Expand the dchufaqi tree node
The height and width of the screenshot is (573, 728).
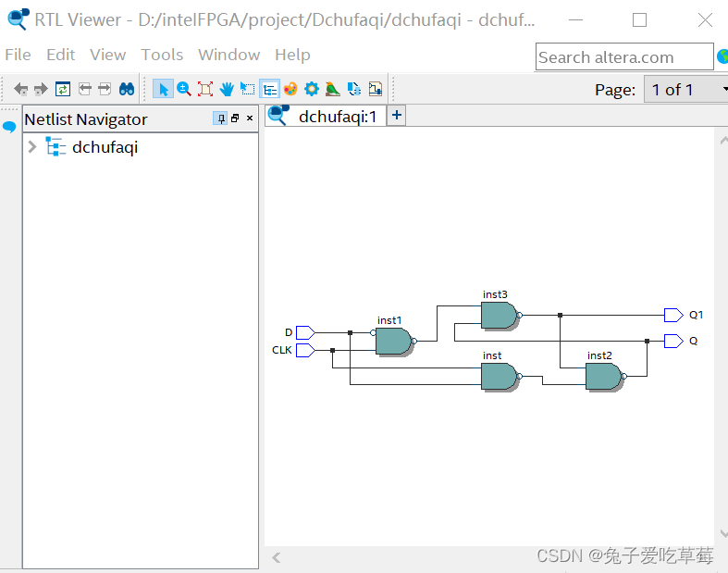(32, 147)
